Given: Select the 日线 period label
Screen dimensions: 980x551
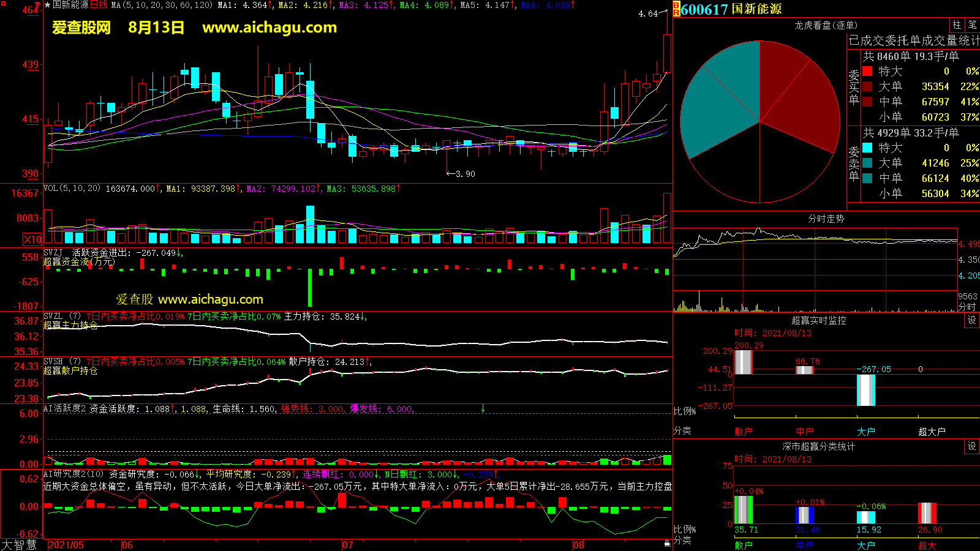Looking at the screenshot, I should 99,5.
